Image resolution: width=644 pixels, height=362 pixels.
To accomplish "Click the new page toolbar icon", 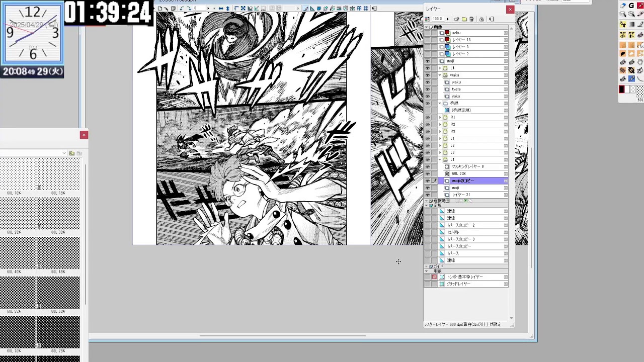I will tap(159, 9).
